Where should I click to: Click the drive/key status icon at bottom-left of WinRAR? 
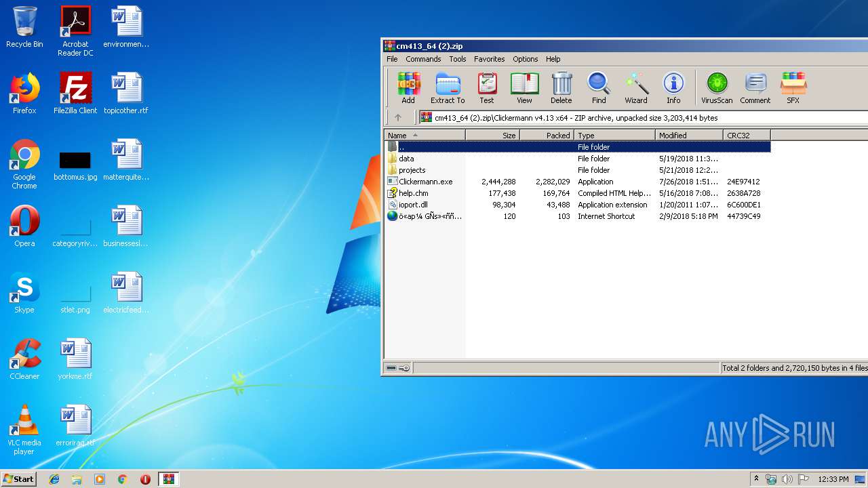(x=398, y=368)
